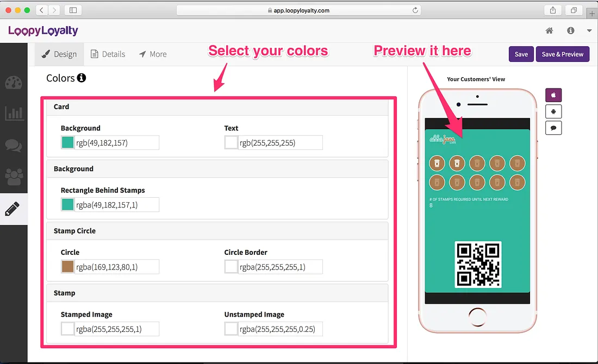Viewport: 598px width, 364px height.
Task: Open Unstamped Image color swatch
Action: click(x=231, y=329)
